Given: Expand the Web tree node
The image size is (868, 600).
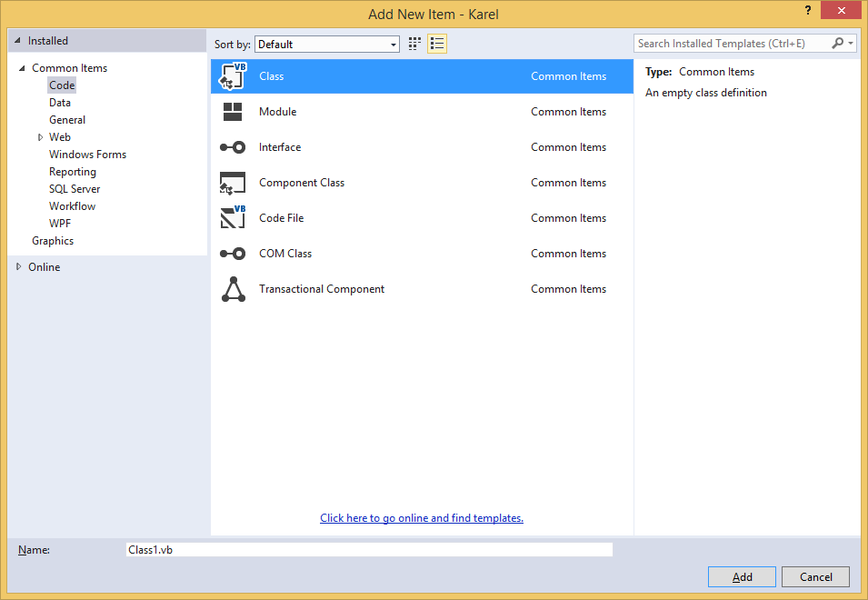Looking at the screenshot, I should pos(40,136).
